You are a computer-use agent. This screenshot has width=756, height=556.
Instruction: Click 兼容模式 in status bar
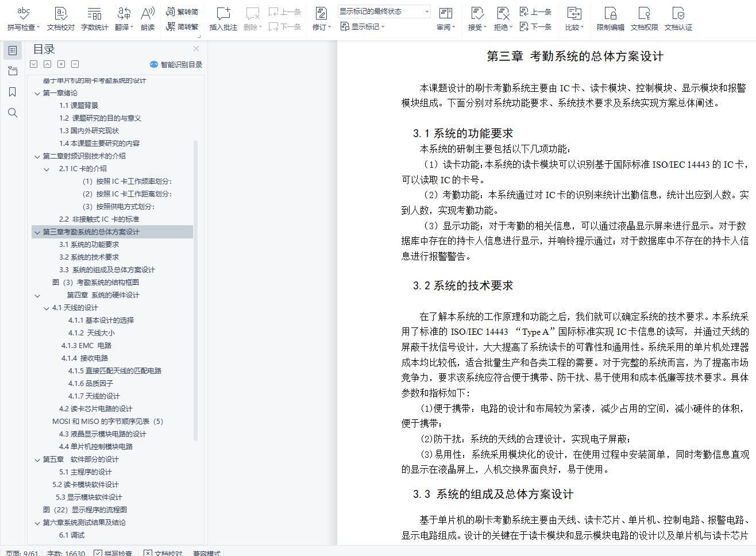click(206, 553)
